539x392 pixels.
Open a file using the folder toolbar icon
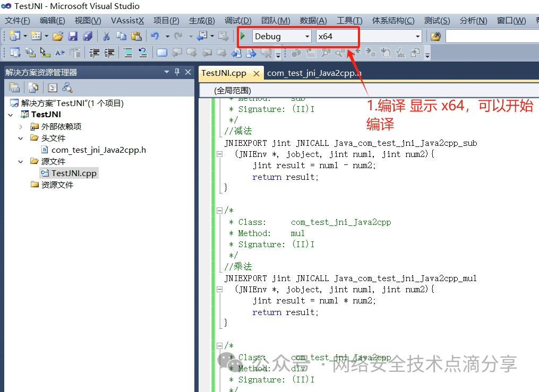57,36
